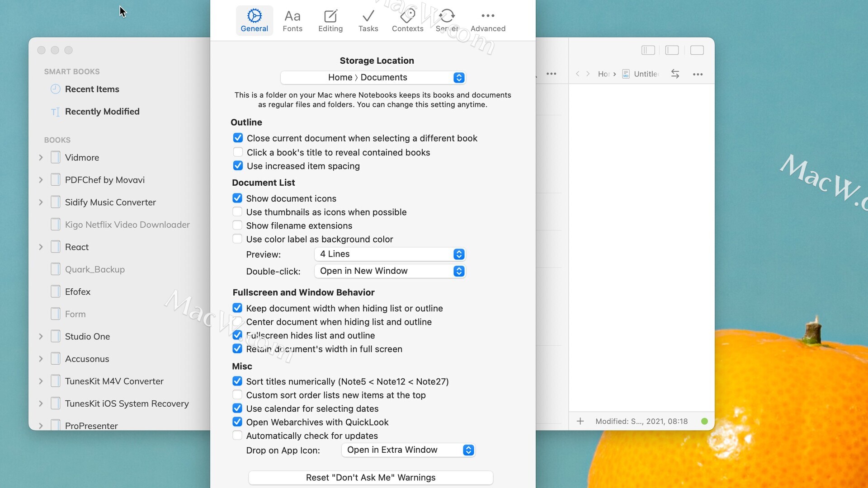Image resolution: width=868 pixels, height=488 pixels.
Task: Expand the React book
Action: point(41,247)
